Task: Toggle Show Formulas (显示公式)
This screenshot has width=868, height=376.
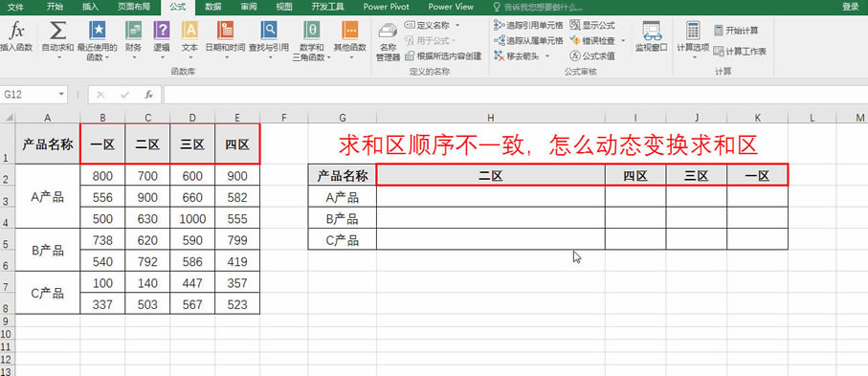Action: point(592,25)
